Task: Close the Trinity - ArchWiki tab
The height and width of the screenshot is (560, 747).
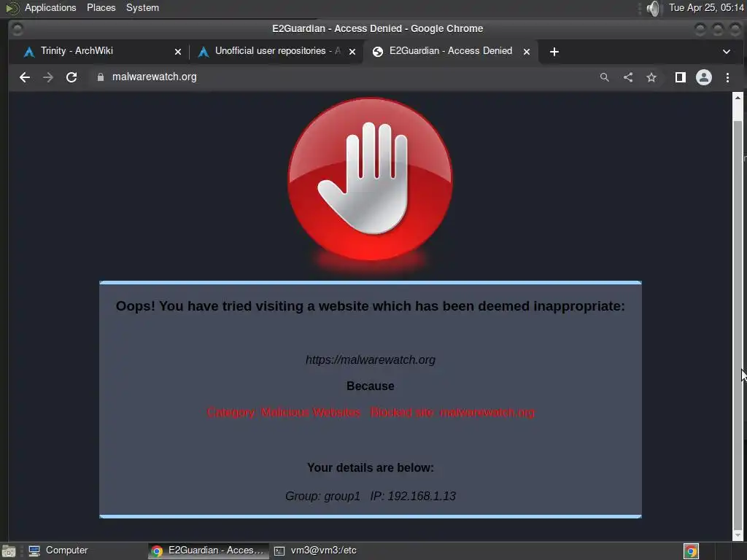Action: point(178,52)
